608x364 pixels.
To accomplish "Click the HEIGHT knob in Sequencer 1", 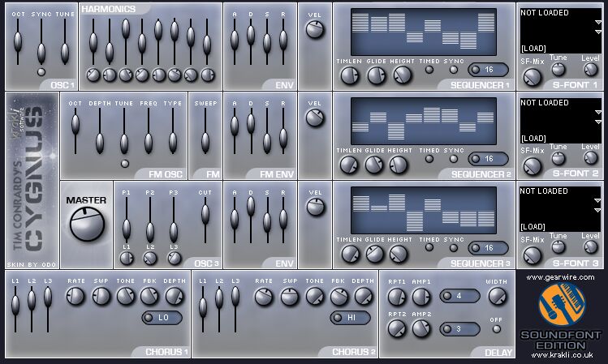I will click(x=402, y=75).
